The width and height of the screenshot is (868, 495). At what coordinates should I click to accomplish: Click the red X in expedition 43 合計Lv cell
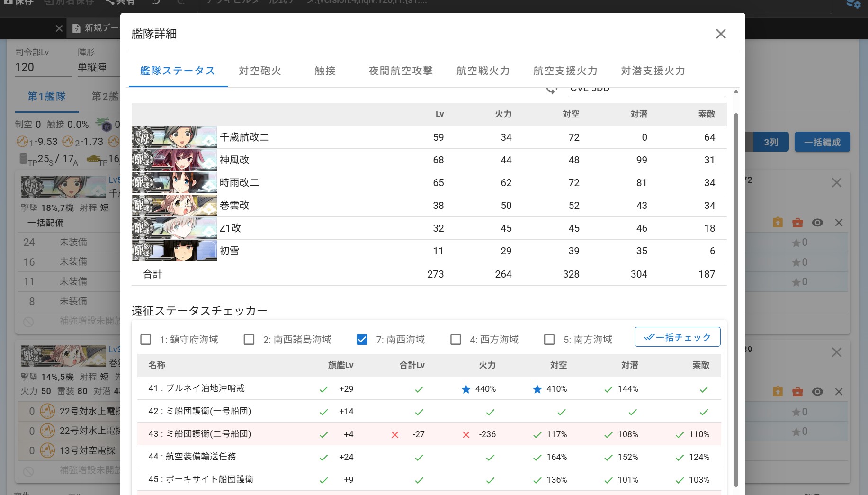[394, 435]
